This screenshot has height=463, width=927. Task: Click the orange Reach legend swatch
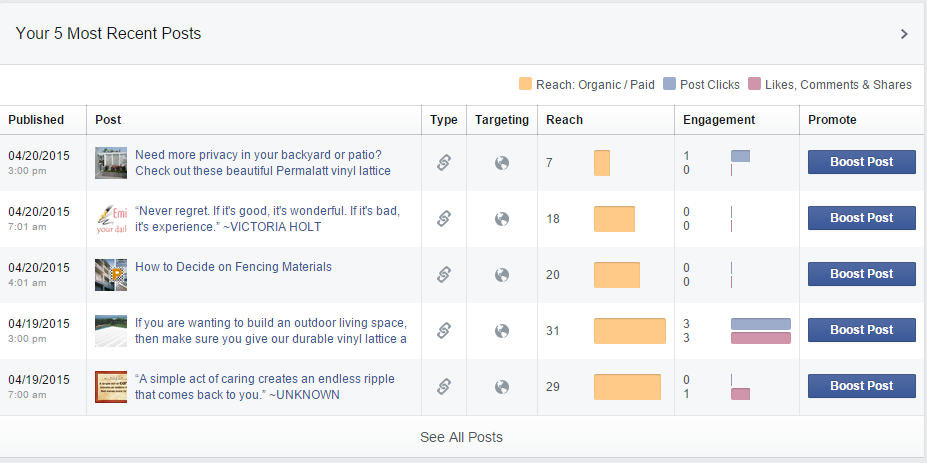pyautogui.click(x=526, y=85)
